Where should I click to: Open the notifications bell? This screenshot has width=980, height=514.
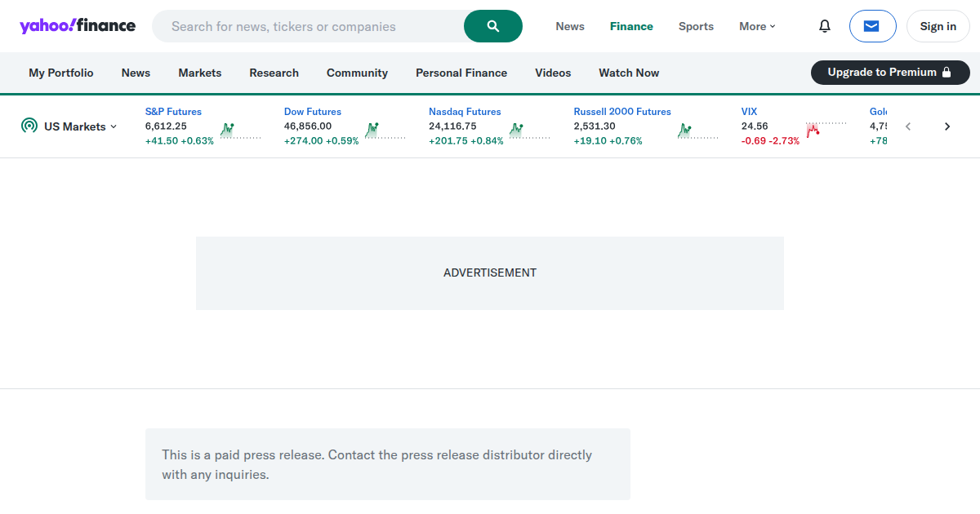(824, 26)
